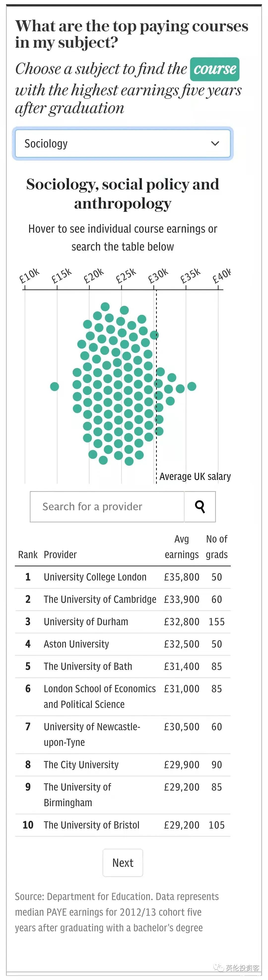Click the rightmost dot past £35k
Viewport: 268px width, 980px height.
(192, 386)
